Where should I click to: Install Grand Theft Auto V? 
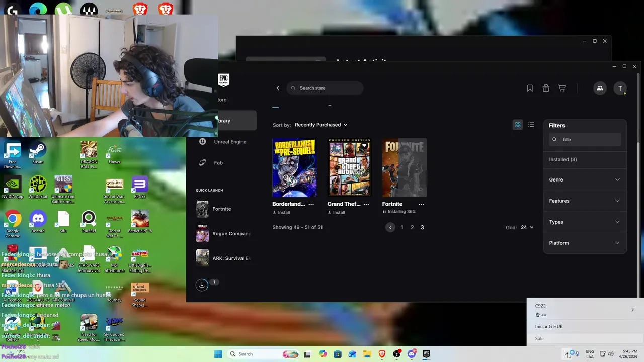[x=336, y=212]
